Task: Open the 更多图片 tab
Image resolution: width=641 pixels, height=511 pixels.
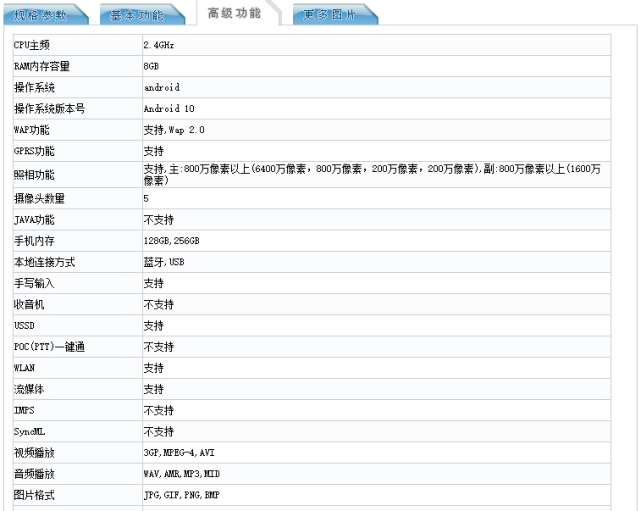Action: coord(334,15)
